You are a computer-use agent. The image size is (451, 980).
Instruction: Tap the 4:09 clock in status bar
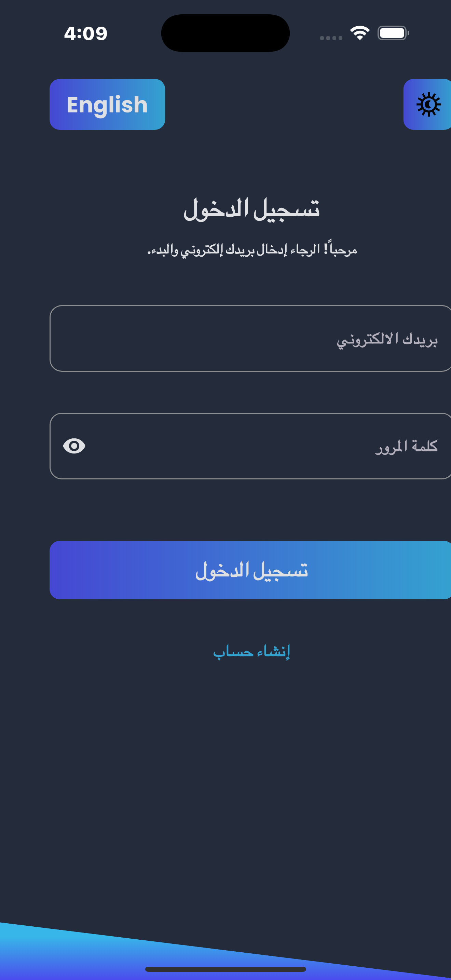(x=85, y=33)
